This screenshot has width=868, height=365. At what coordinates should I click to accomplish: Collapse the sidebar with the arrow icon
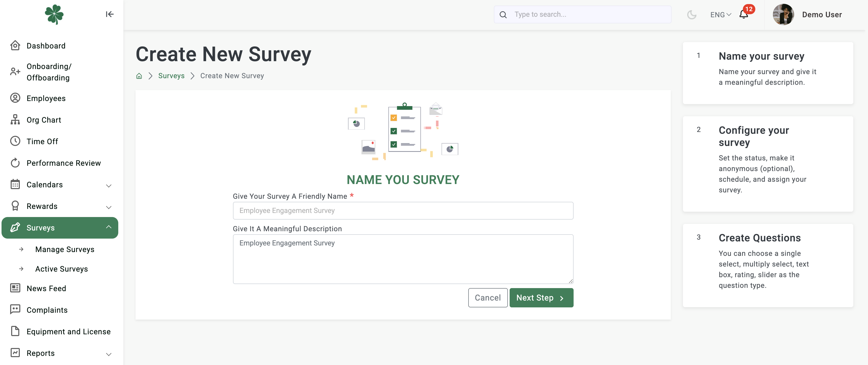[109, 14]
